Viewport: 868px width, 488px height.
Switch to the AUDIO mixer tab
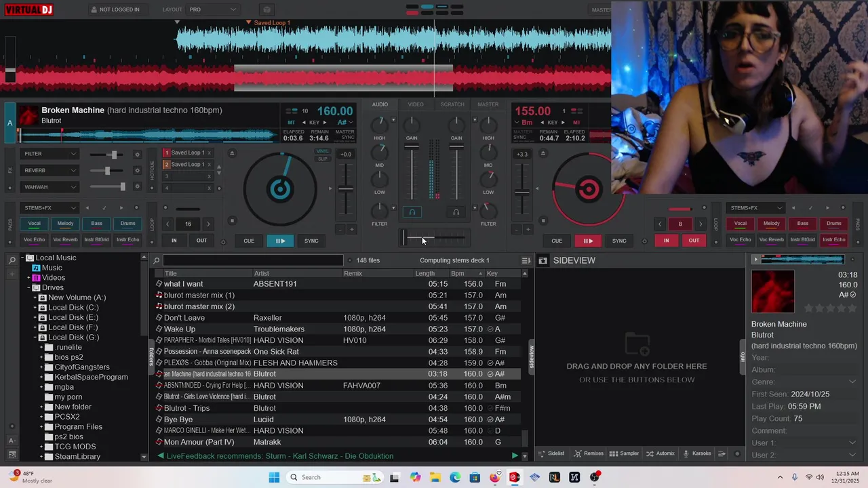pyautogui.click(x=380, y=104)
